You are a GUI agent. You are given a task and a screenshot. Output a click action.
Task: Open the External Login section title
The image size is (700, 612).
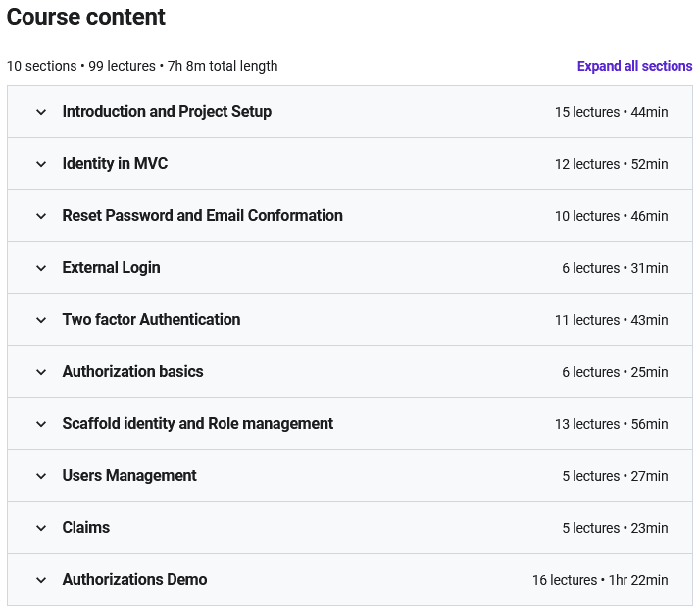pyautogui.click(x=111, y=267)
